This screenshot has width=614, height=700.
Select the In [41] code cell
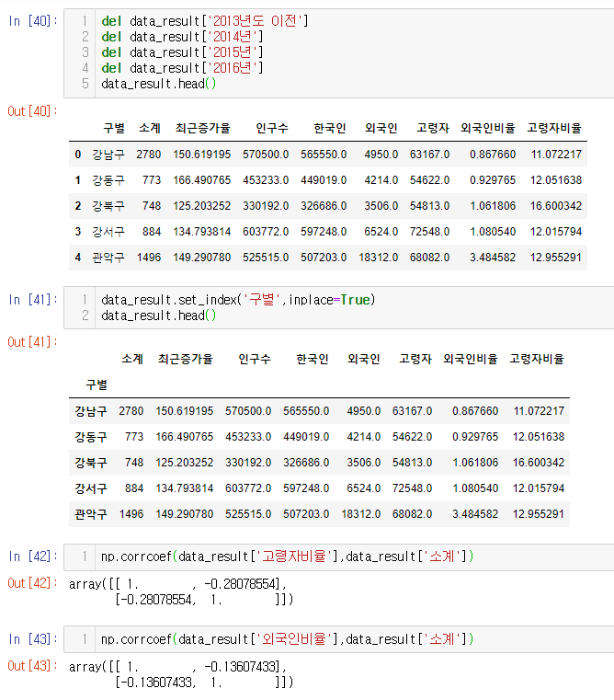(368, 308)
